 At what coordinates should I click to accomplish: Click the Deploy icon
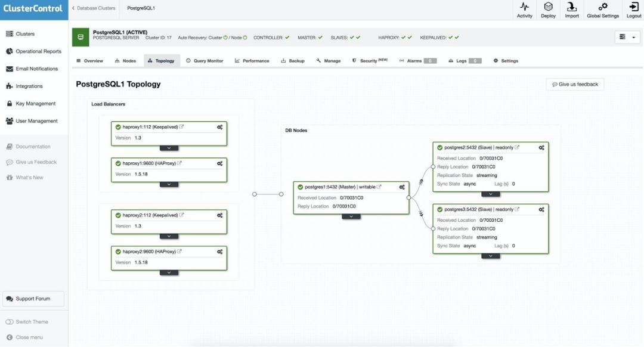click(x=549, y=10)
